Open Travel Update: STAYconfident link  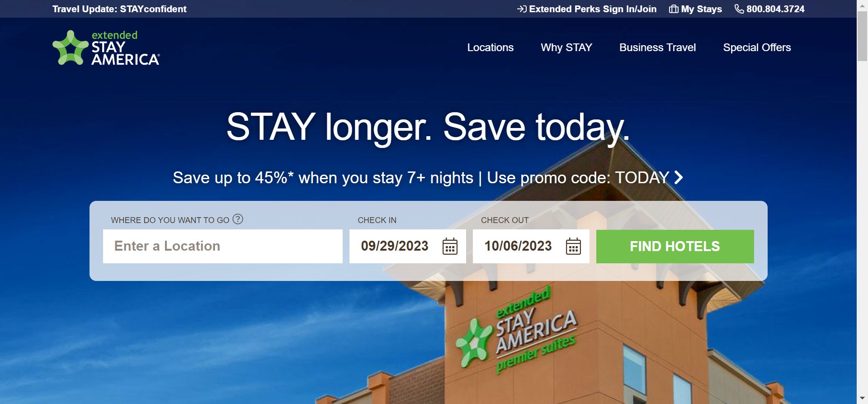(119, 9)
